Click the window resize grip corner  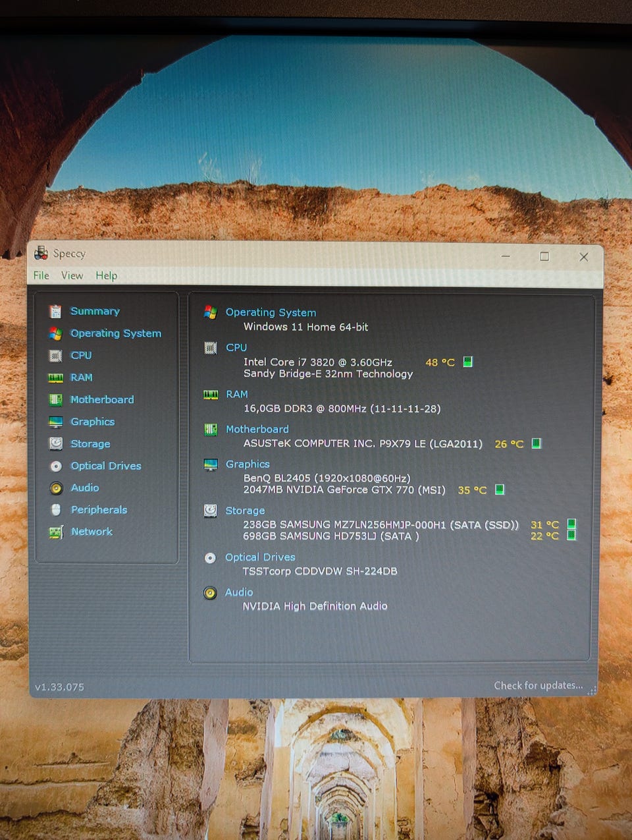[592, 690]
